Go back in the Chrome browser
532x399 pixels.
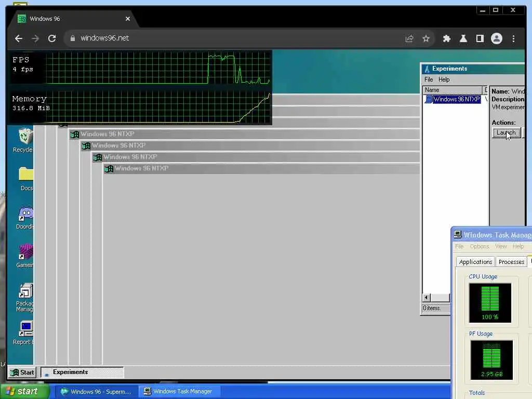[x=19, y=38]
